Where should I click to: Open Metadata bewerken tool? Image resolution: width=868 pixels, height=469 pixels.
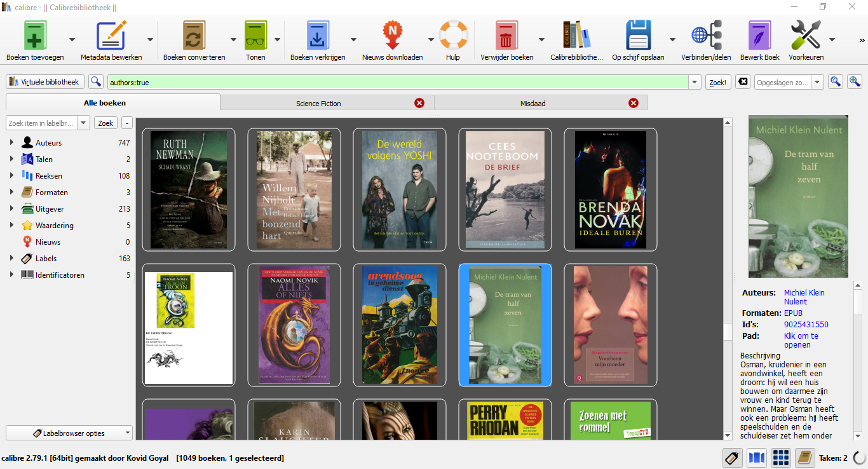point(111,36)
